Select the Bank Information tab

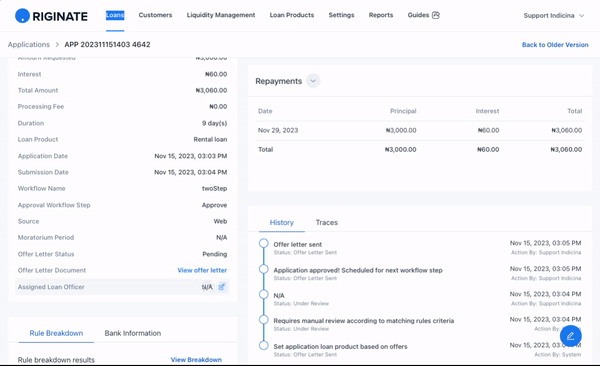[x=133, y=333]
